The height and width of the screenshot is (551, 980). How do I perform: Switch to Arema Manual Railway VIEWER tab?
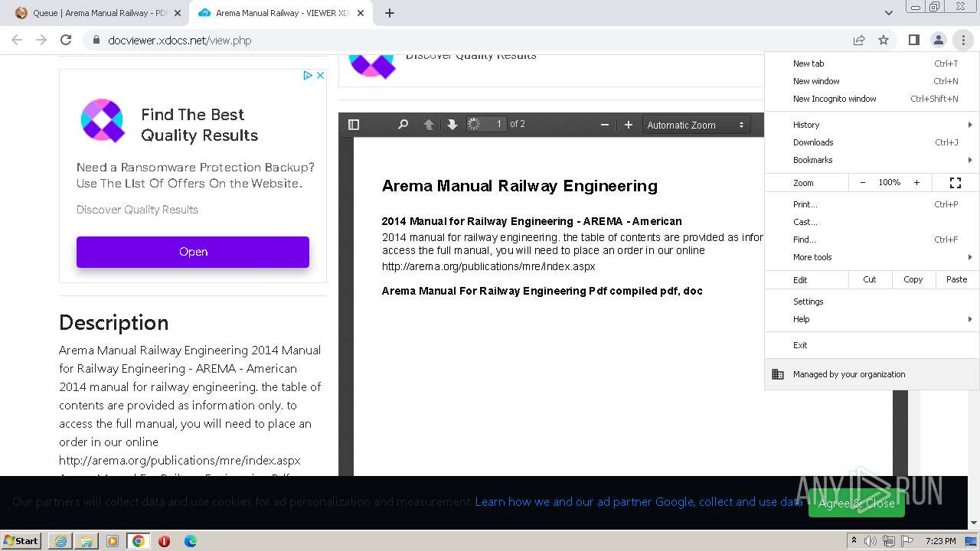point(281,13)
